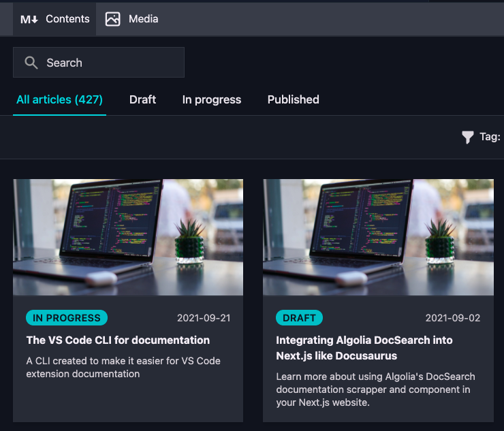Open the Algolia DocSearch article thumbnail

click(378, 237)
